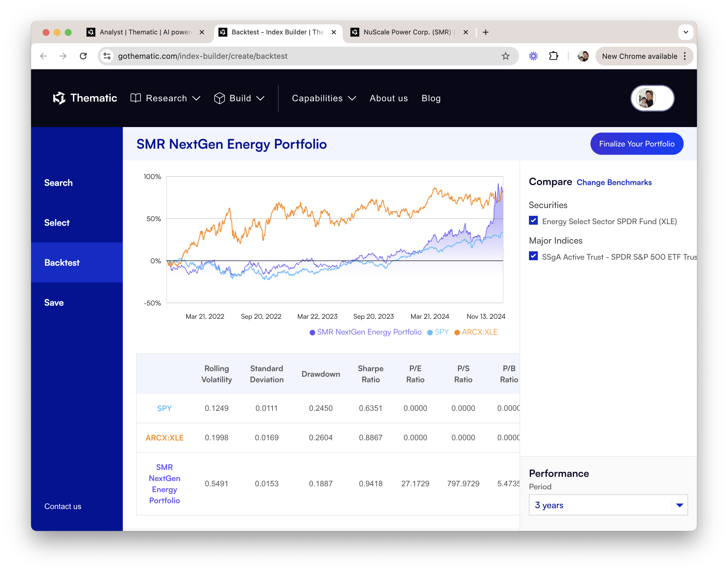Click the Build cube icon
Viewport: 728px width, 572px height.
coord(219,98)
